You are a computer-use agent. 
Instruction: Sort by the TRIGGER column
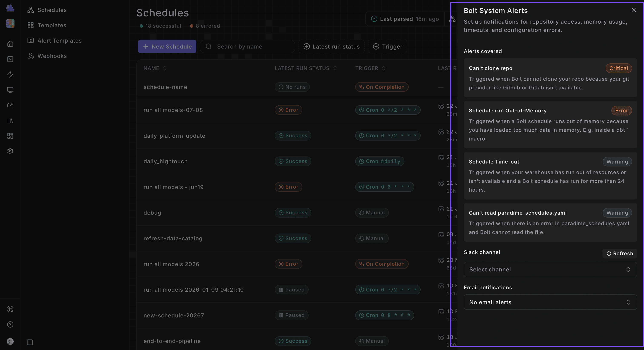click(x=371, y=68)
